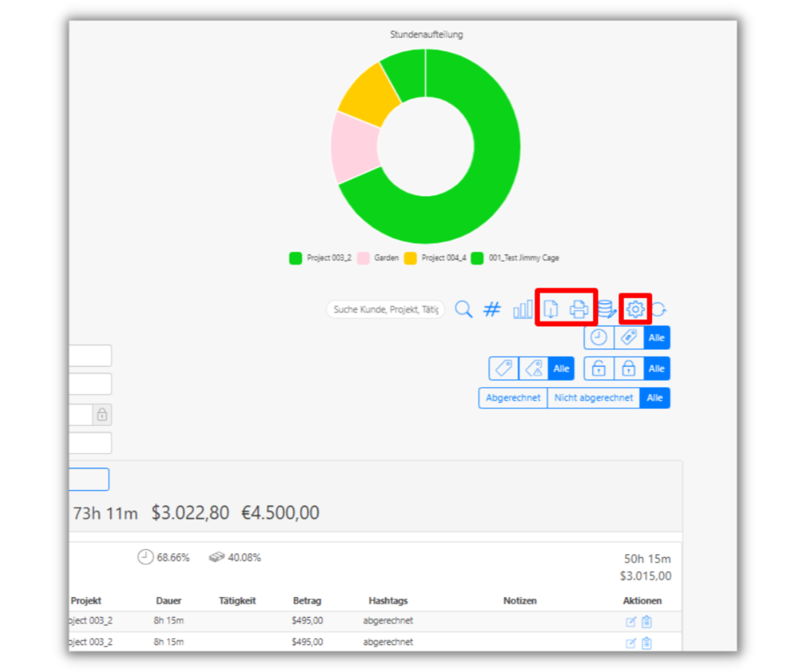Select the Nicht abgerechnet filter button
Screen dimensions: 807x672
click(593, 398)
